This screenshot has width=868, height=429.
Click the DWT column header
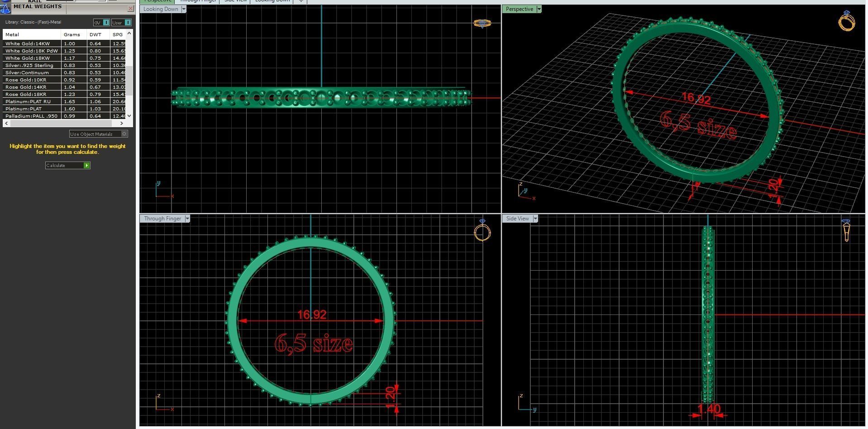98,34
